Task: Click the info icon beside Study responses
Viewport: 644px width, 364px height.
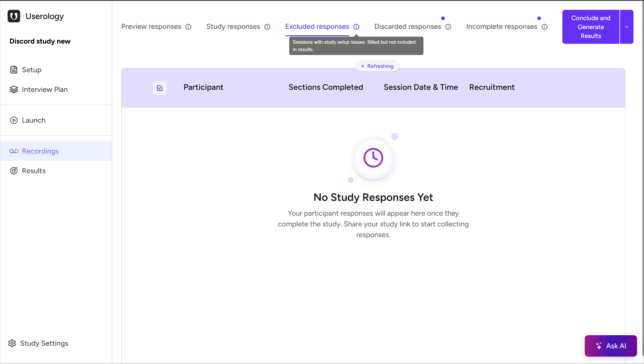Action: [268, 27]
